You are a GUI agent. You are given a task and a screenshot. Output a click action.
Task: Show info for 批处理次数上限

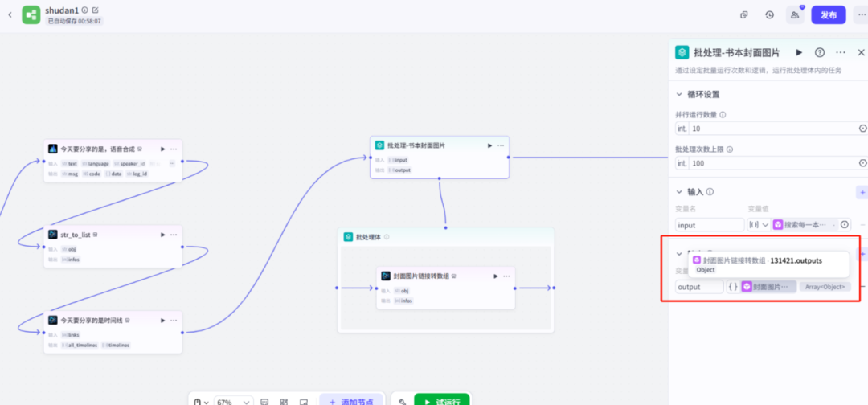pyautogui.click(x=730, y=149)
